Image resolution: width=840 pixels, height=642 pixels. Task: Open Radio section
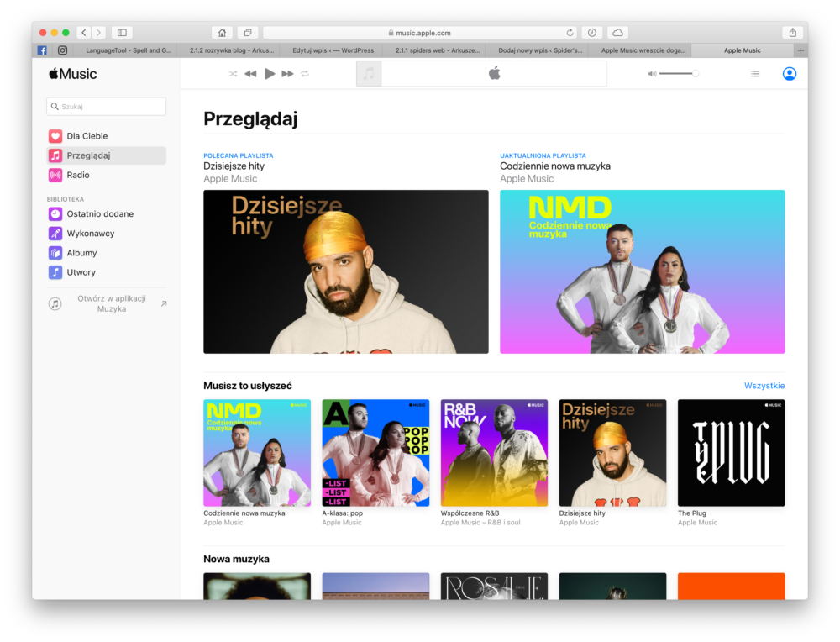tap(106, 175)
